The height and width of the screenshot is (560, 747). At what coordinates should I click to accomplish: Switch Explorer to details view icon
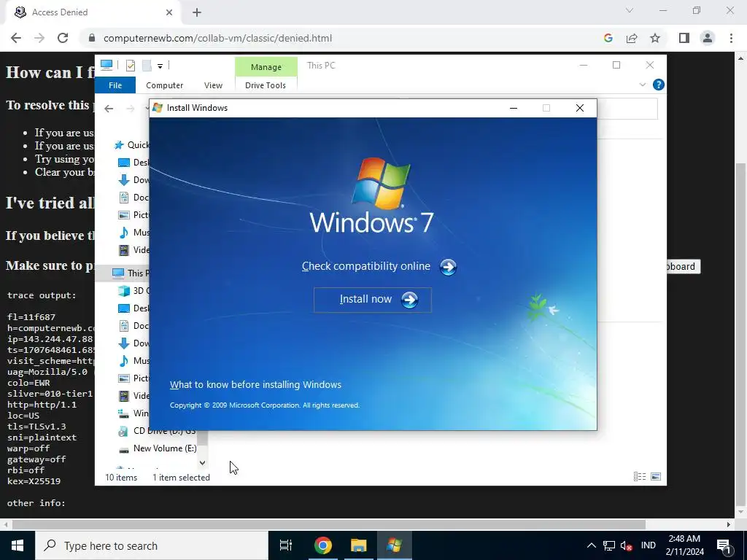coord(640,477)
